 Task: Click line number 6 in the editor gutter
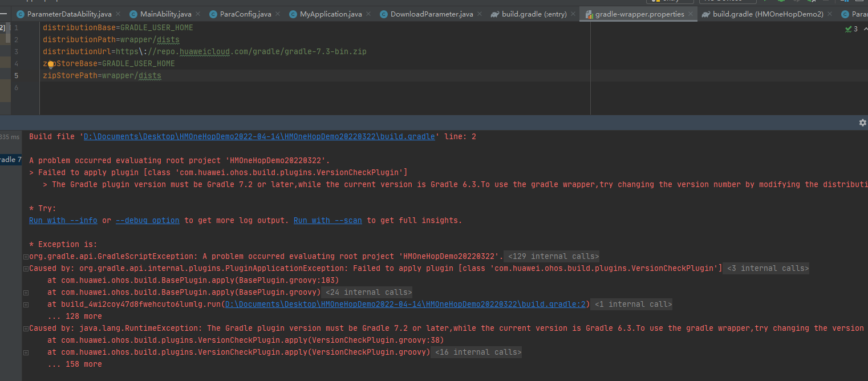tap(17, 87)
